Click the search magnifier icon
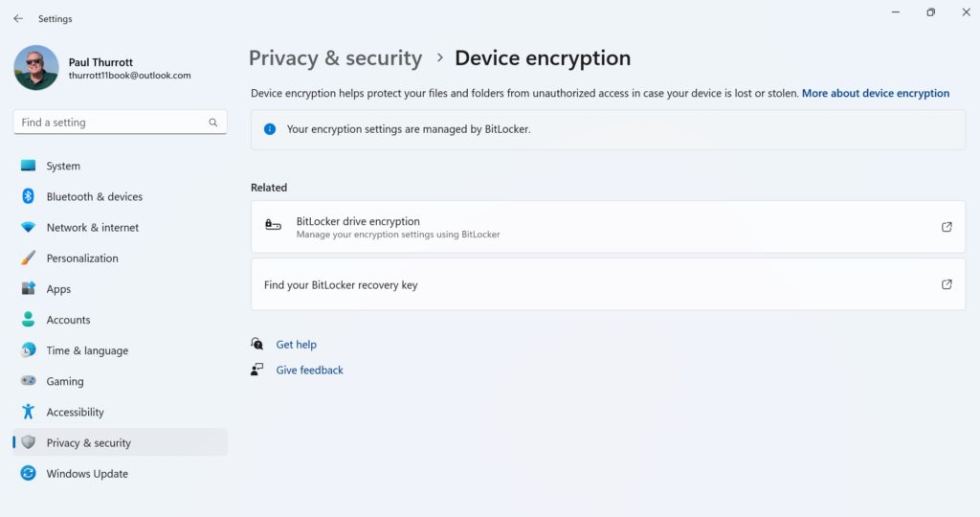This screenshot has width=980, height=517. click(213, 123)
